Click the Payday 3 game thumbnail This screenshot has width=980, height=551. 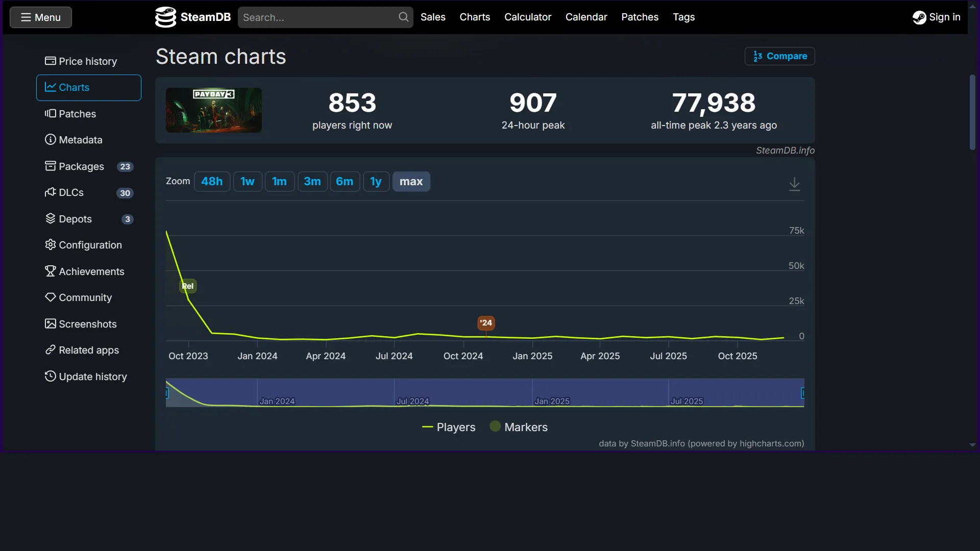click(x=213, y=110)
